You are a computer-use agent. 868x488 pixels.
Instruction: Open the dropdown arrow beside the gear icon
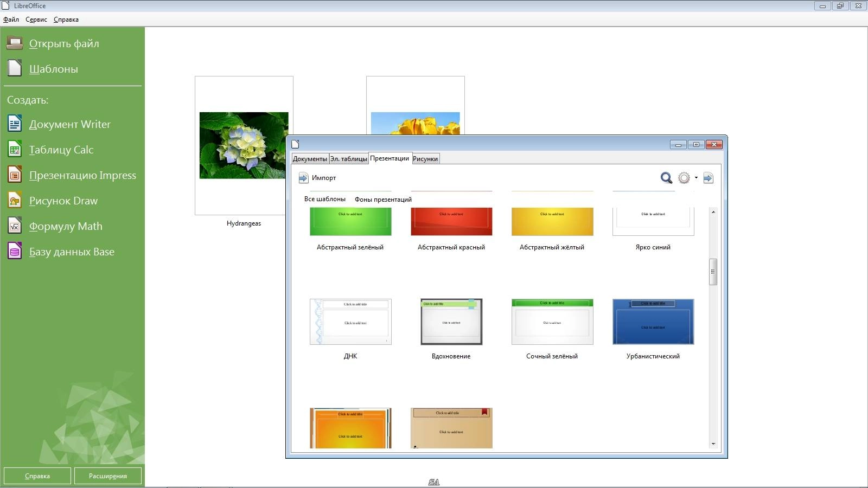click(x=696, y=178)
